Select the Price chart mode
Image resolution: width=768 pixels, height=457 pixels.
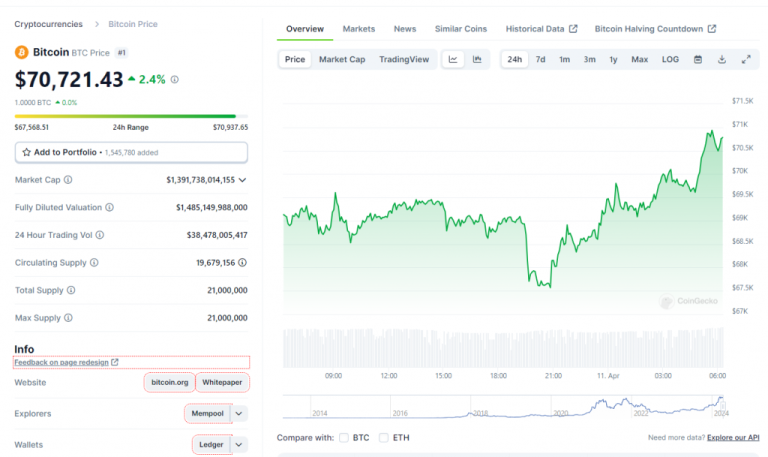tap(295, 59)
